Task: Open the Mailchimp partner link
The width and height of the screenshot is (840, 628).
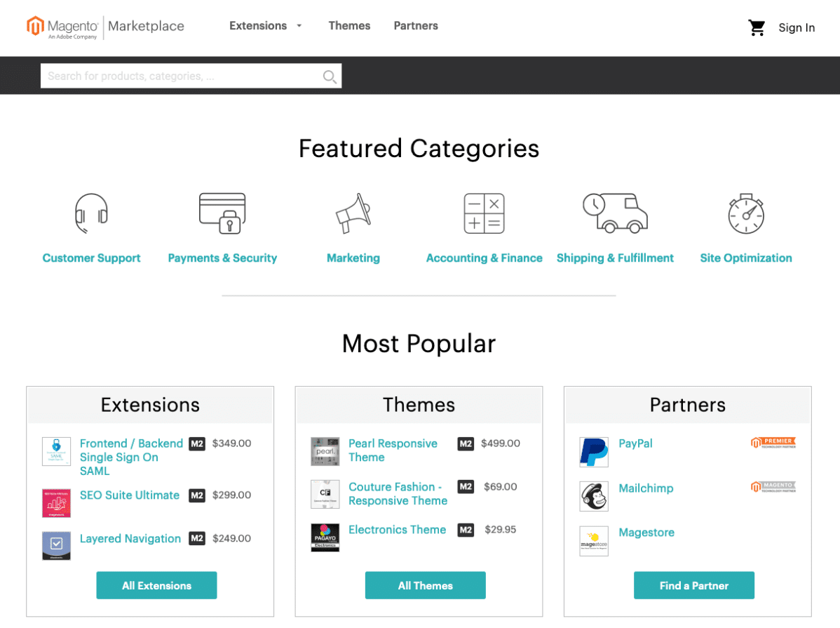Action: coord(646,488)
